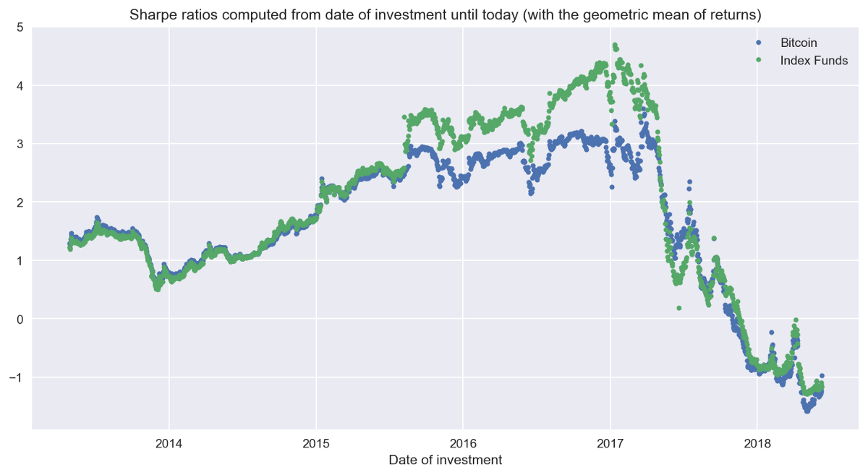Click the y-axis tick label 0
Viewport: 868px width, 475px height.
pos(20,319)
